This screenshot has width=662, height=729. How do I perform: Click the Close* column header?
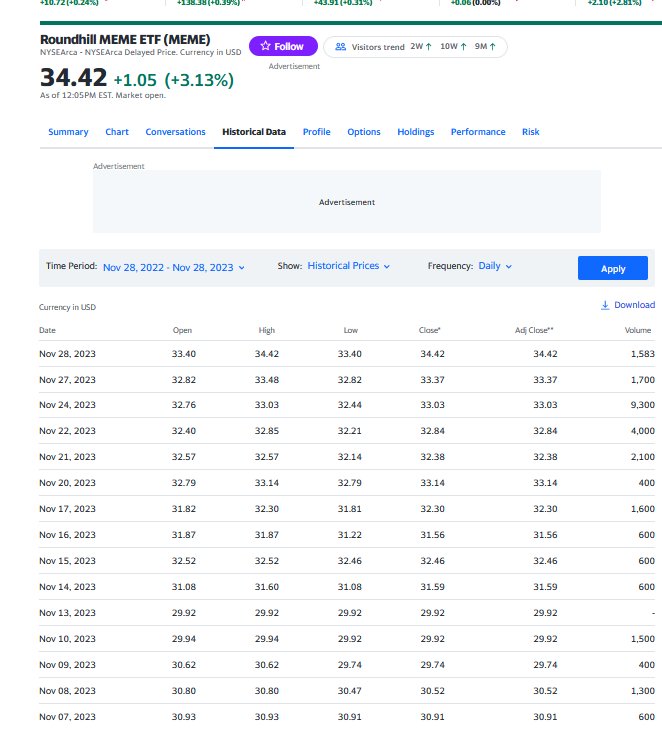pyautogui.click(x=430, y=330)
